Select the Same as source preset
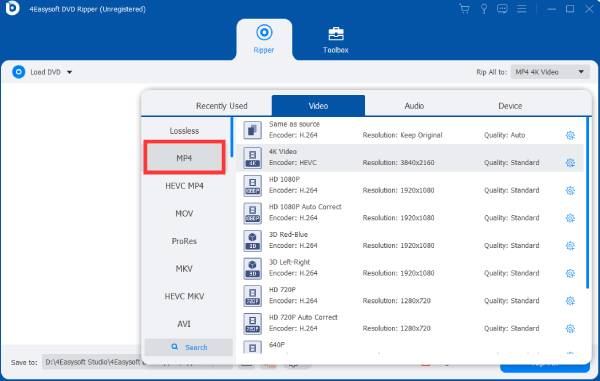The image size is (600, 381). click(x=409, y=130)
